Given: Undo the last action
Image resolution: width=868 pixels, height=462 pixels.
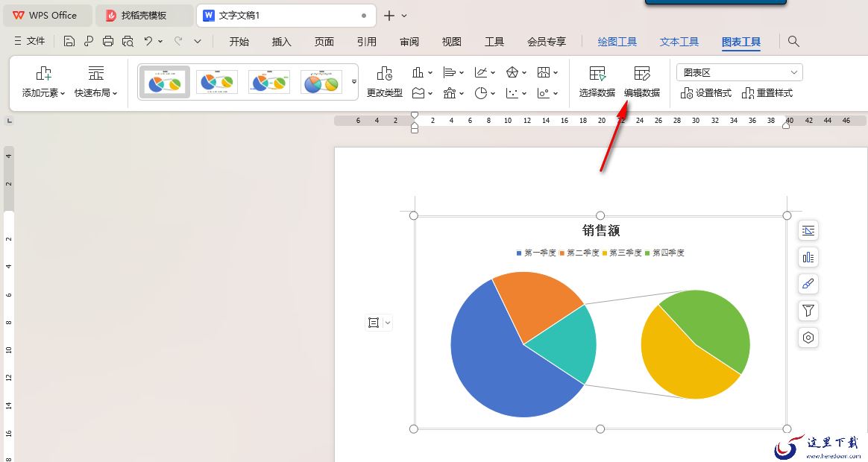Looking at the screenshot, I should coord(148,41).
